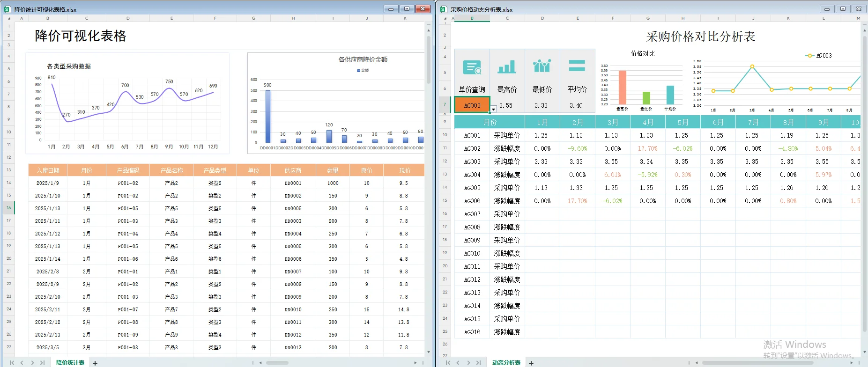Viewport: 868px width, 367px height.
Task: Add a new sheet next to 动态分析表
Action: (x=531, y=363)
